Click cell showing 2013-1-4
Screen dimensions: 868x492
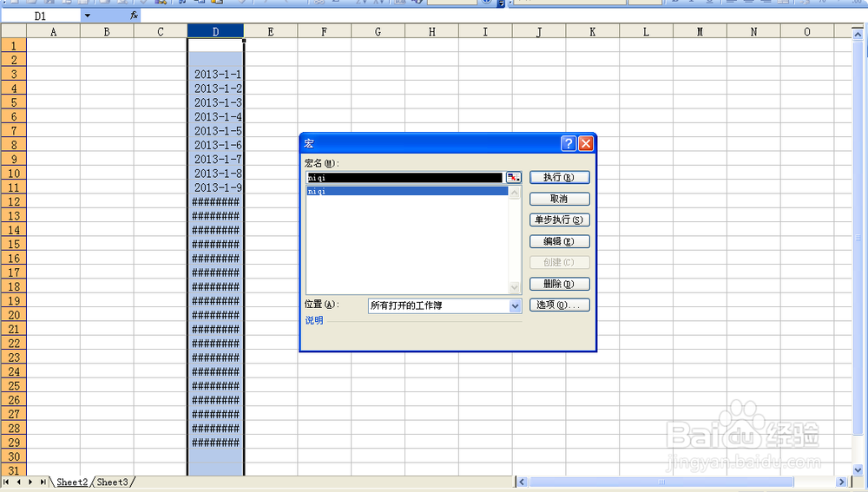click(x=216, y=117)
